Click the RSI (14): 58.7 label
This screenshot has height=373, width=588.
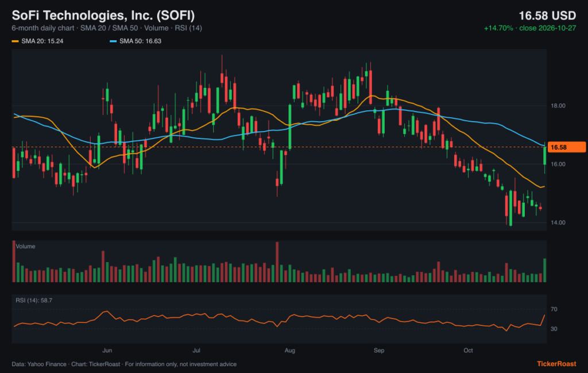pos(34,301)
